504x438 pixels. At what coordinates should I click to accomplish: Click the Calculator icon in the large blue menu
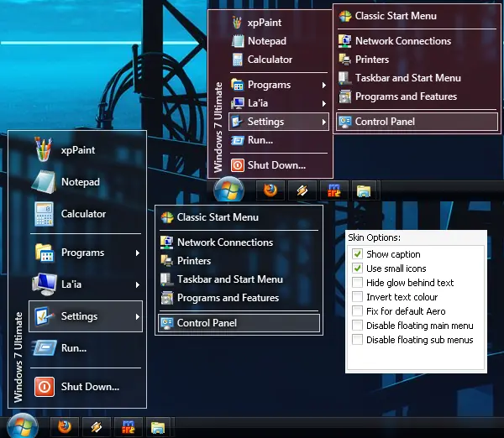[x=44, y=214]
